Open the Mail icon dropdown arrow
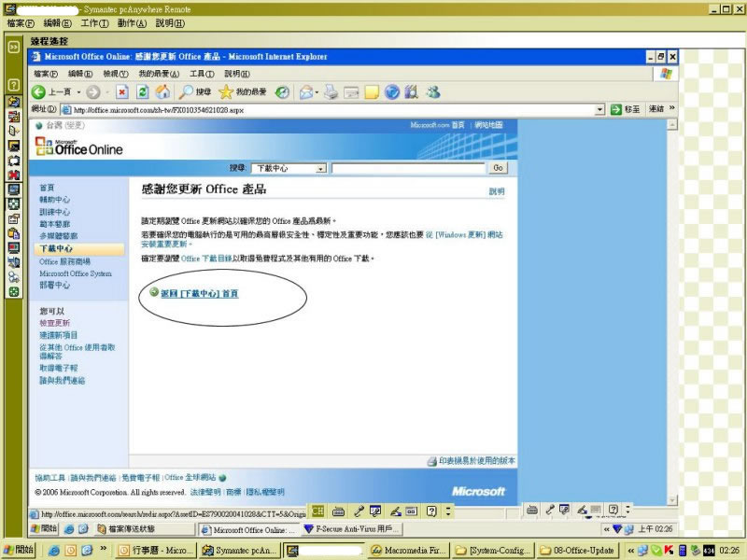Screen dimensions: 747x560 point(317,92)
